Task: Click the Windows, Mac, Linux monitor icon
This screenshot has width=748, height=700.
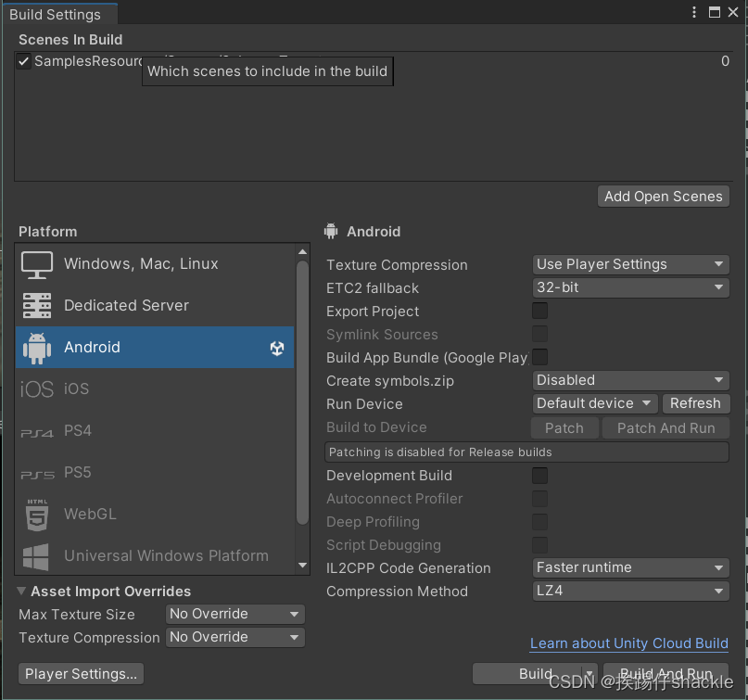Action: 37,264
